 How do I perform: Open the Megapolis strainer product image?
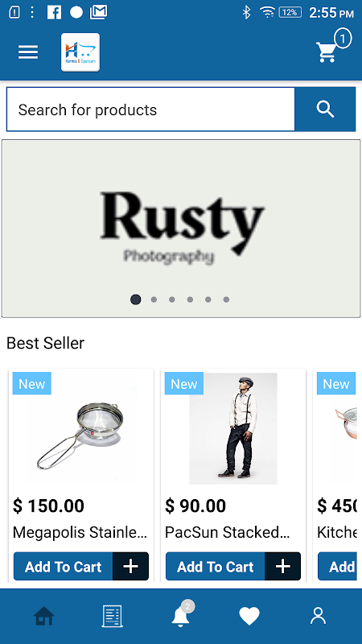(81, 428)
